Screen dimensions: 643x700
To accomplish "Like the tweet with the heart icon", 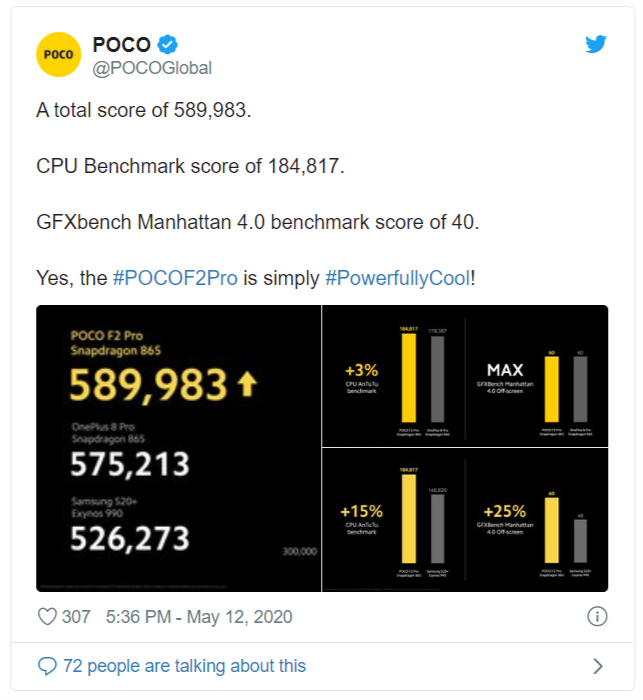I will [x=47, y=617].
